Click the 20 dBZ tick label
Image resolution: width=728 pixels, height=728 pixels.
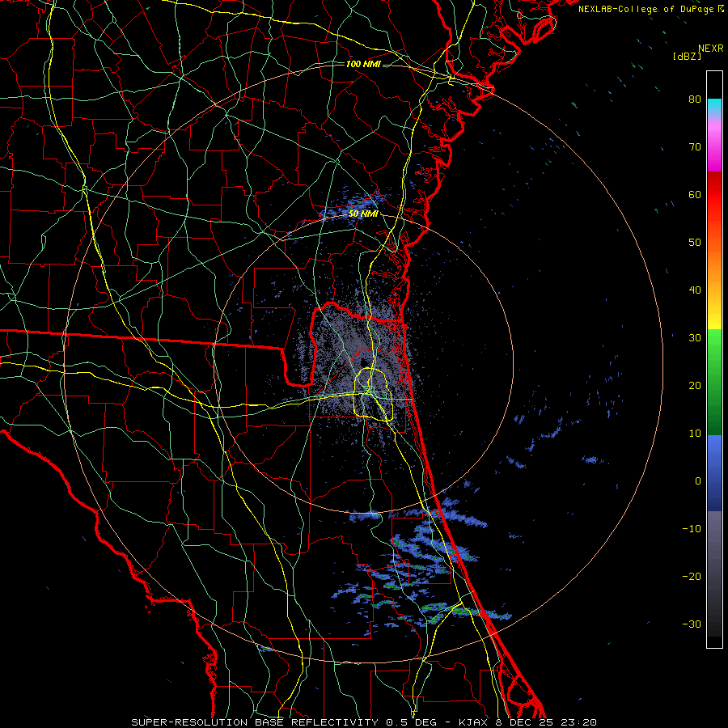coord(695,385)
